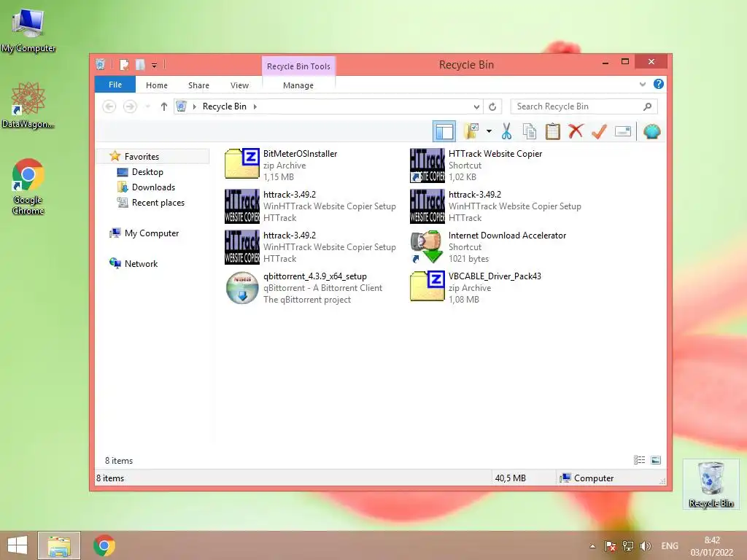
Task: Switch to large icons view in status bar
Action: click(656, 459)
